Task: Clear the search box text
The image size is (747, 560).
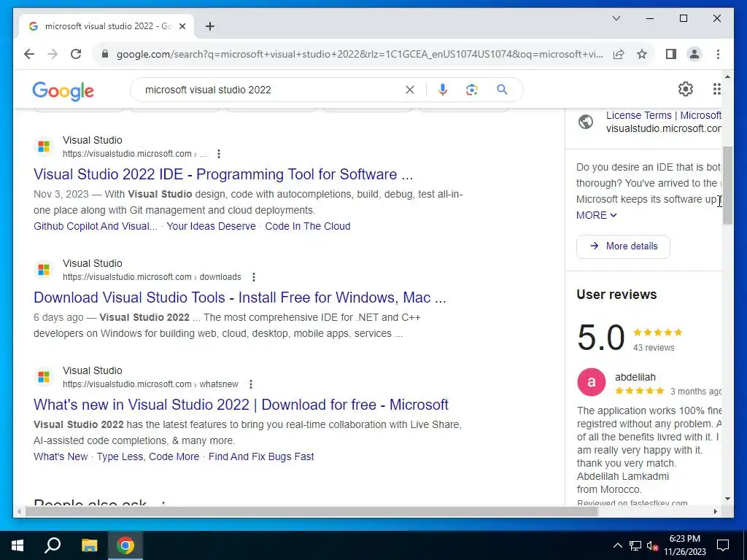Action: point(410,90)
